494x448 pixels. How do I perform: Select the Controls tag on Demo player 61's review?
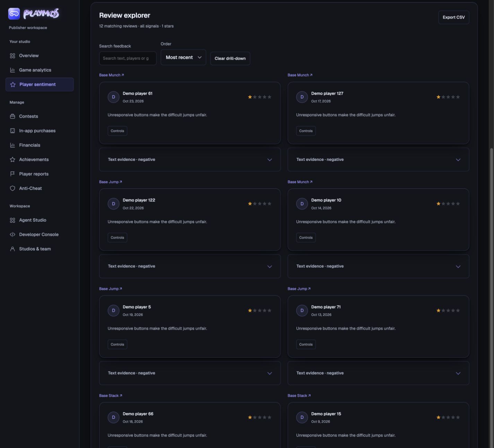coord(118,131)
